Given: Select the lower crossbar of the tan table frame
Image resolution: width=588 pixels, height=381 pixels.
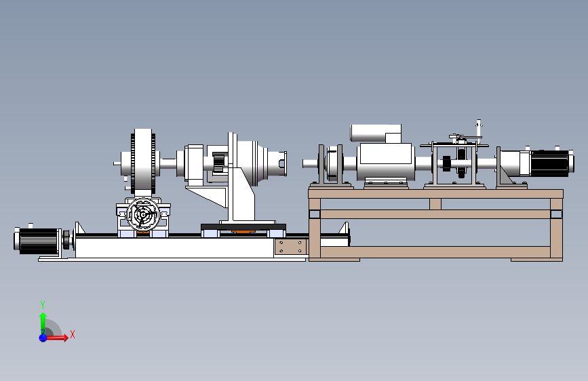Looking at the screenshot, I should [435, 252].
